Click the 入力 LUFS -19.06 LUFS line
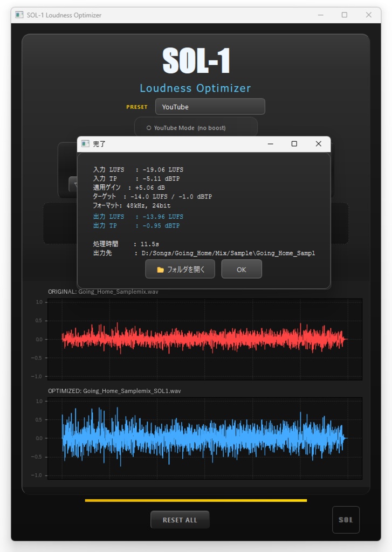Viewport: 392px width, 552px height. coord(138,170)
